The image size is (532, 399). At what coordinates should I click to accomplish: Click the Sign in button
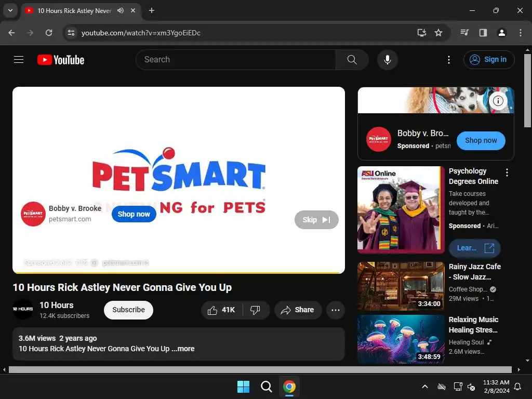click(x=488, y=60)
